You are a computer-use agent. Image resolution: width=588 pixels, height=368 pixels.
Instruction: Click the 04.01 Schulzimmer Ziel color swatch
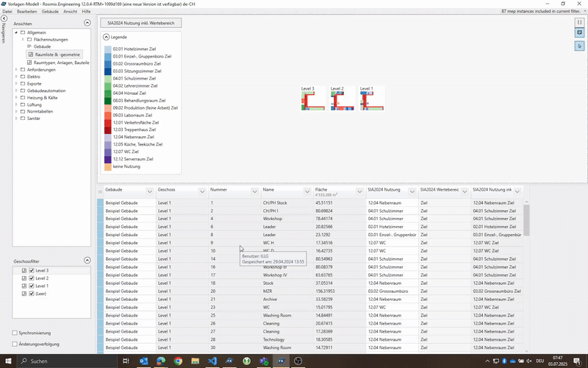point(107,77)
